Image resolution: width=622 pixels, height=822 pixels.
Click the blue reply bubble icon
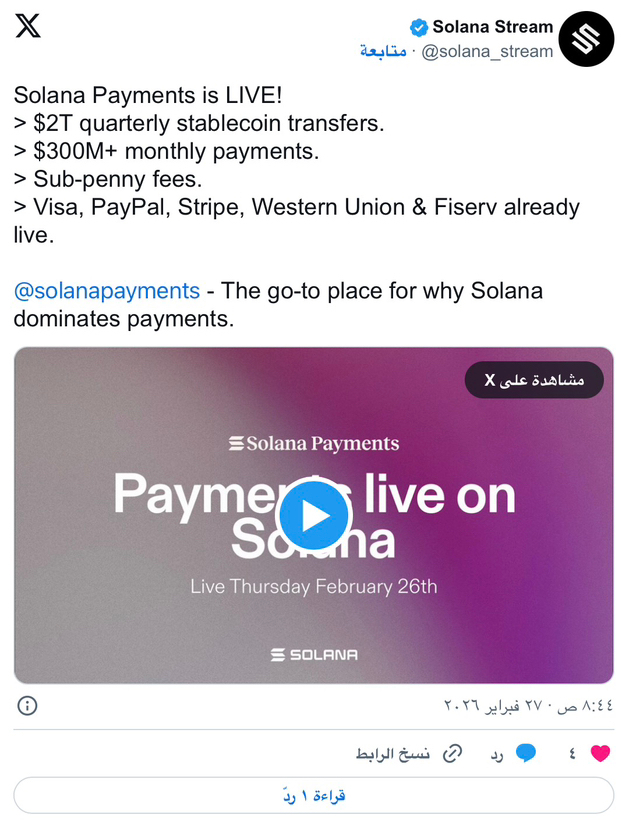pos(526,753)
